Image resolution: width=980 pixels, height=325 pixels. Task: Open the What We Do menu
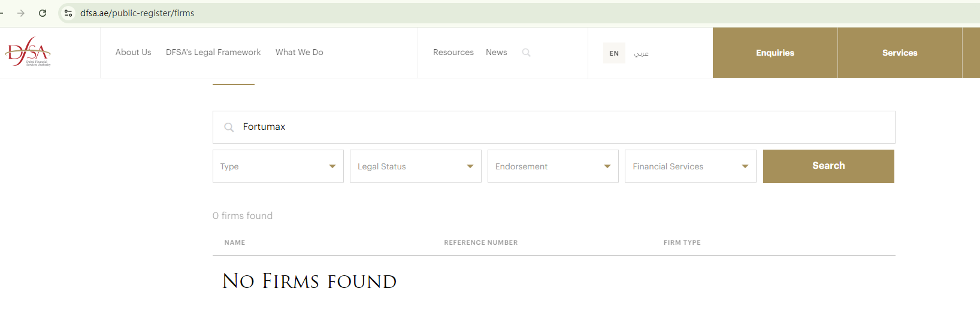(x=300, y=53)
